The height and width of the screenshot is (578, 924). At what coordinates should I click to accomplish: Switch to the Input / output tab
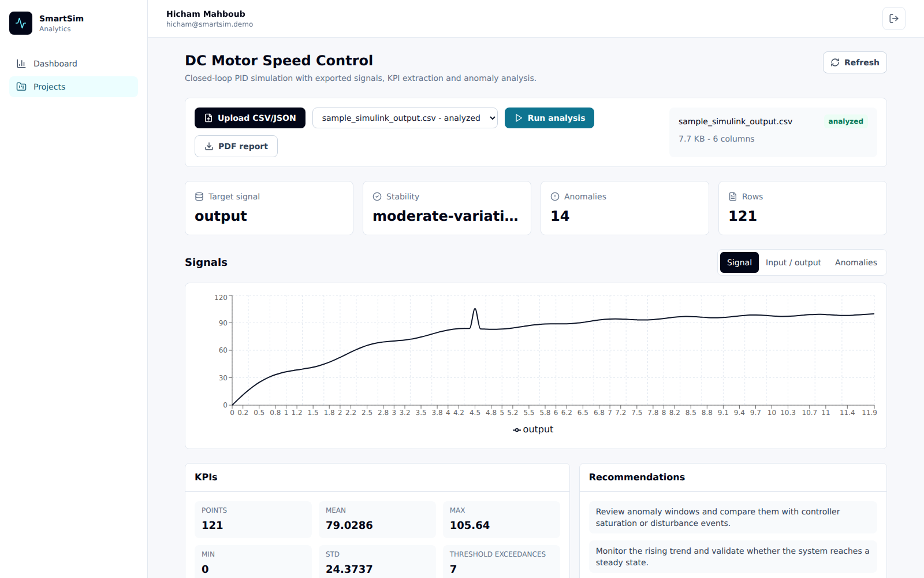tap(793, 262)
